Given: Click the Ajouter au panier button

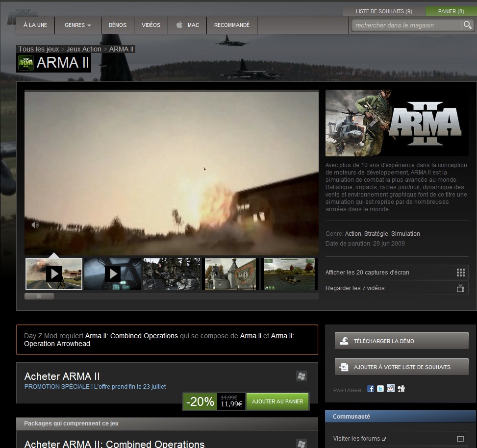Looking at the screenshot, I should [x=277, y=401].
